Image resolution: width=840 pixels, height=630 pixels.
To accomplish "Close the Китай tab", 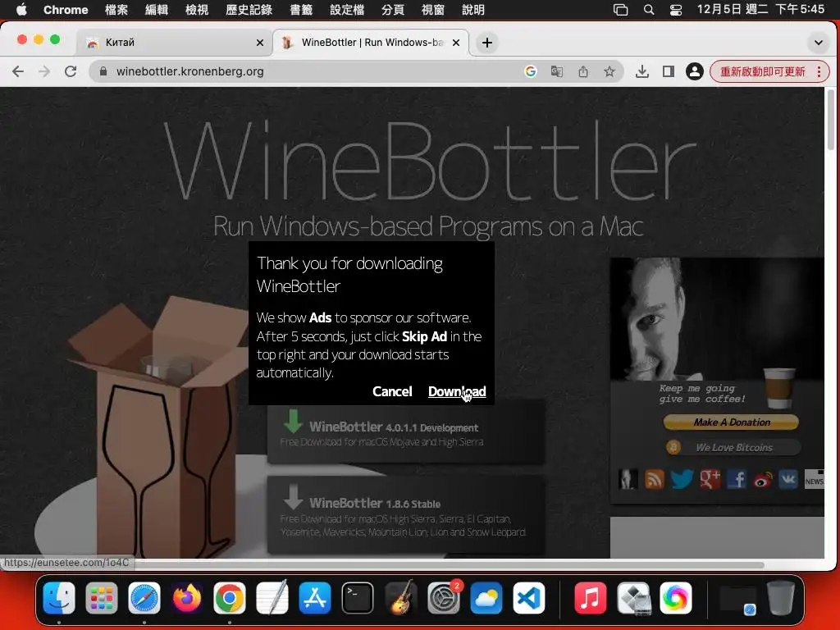I will point(260,43).
